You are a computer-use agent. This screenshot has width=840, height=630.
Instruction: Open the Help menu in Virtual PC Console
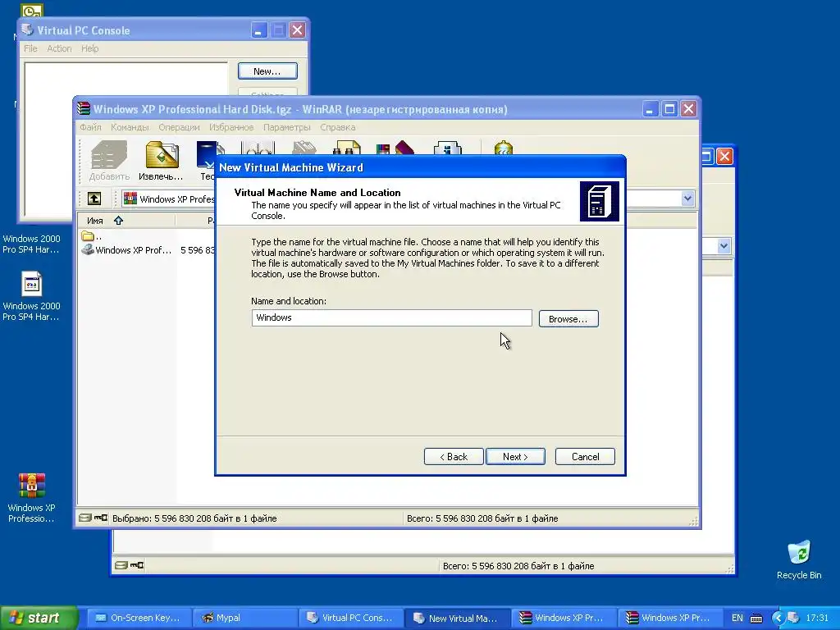coord(90,48)
